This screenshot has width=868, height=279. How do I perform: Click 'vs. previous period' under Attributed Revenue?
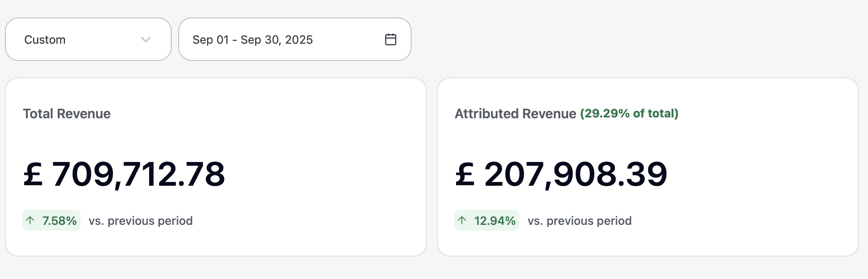(x=579, y=221)
